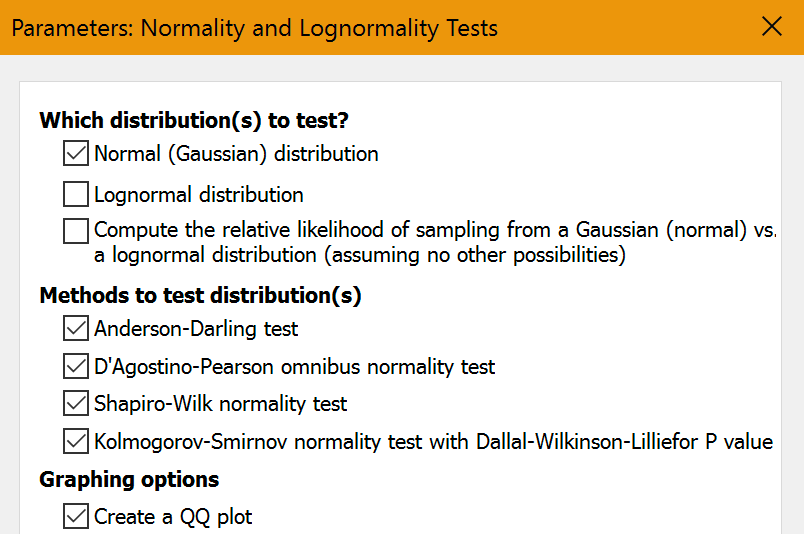Click the 'Shapiro-Wilk normality test' label text

tap(221, 404)
